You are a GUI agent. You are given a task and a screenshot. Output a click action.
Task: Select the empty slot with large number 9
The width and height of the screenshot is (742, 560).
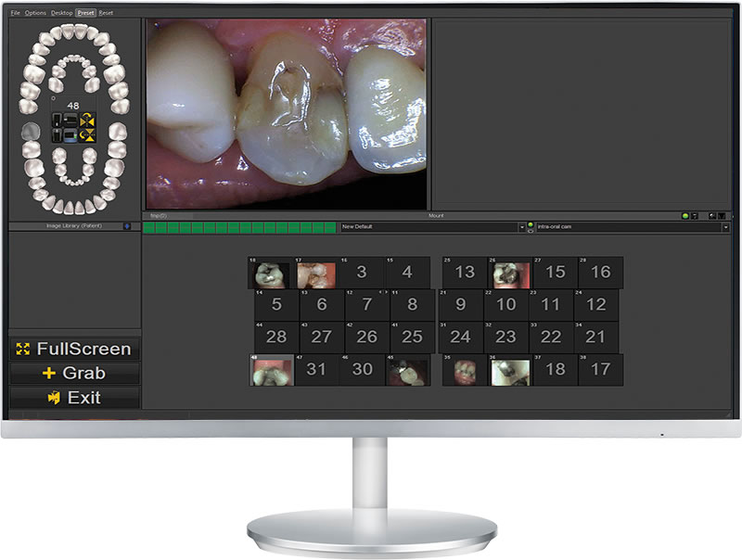(460, 305)
